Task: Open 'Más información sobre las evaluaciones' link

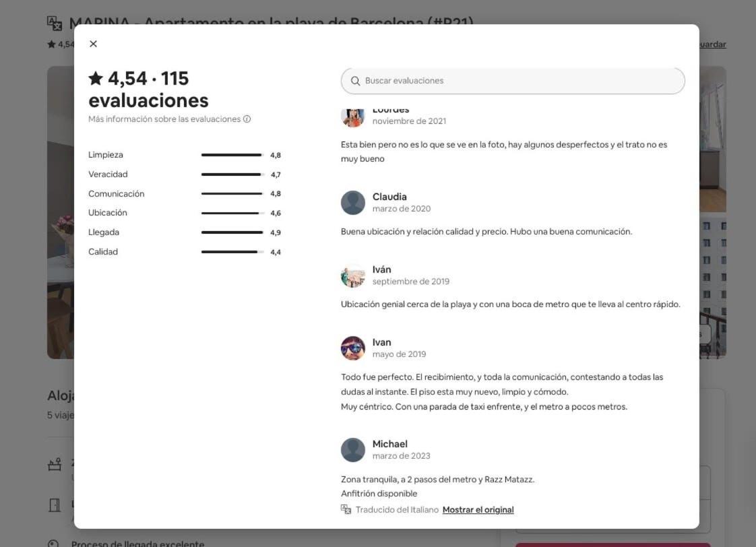Action: [x=164, y=119]
